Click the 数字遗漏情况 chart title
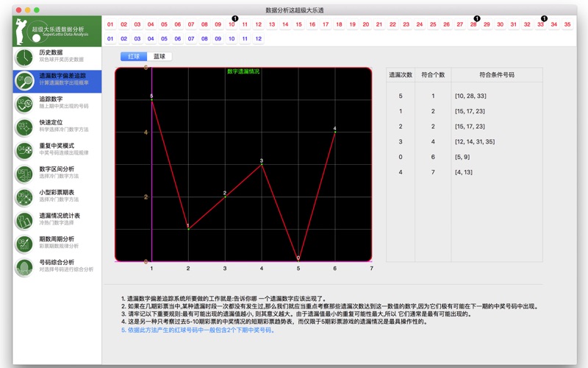This screenshot has height=368, width=588. (243, 71)
